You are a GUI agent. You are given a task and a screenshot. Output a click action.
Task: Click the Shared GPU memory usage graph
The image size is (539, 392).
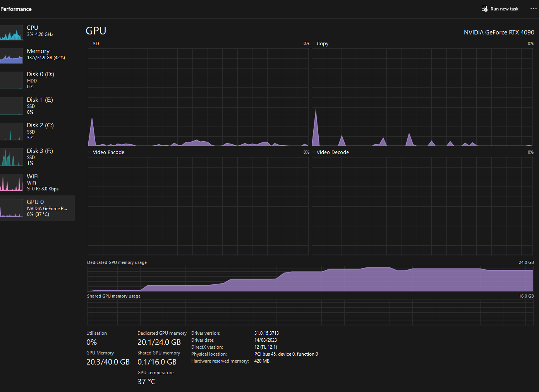(310, 313)
